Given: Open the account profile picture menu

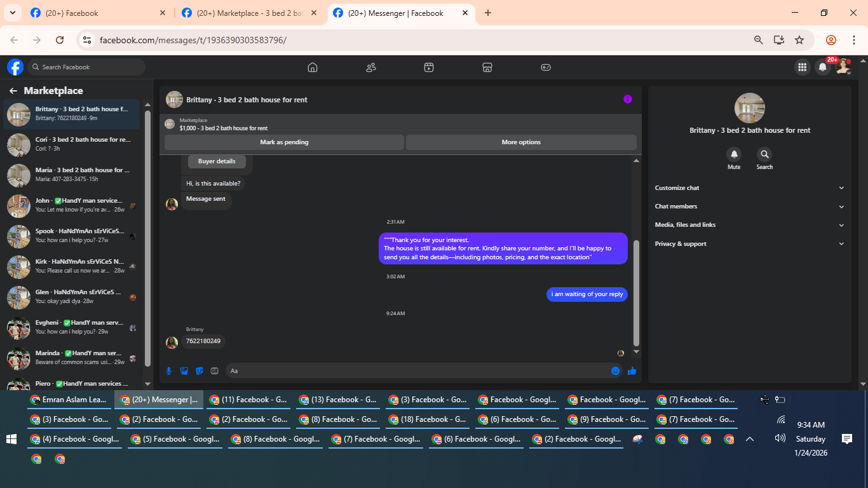Looking at the screenshot, I should [843, 67].
